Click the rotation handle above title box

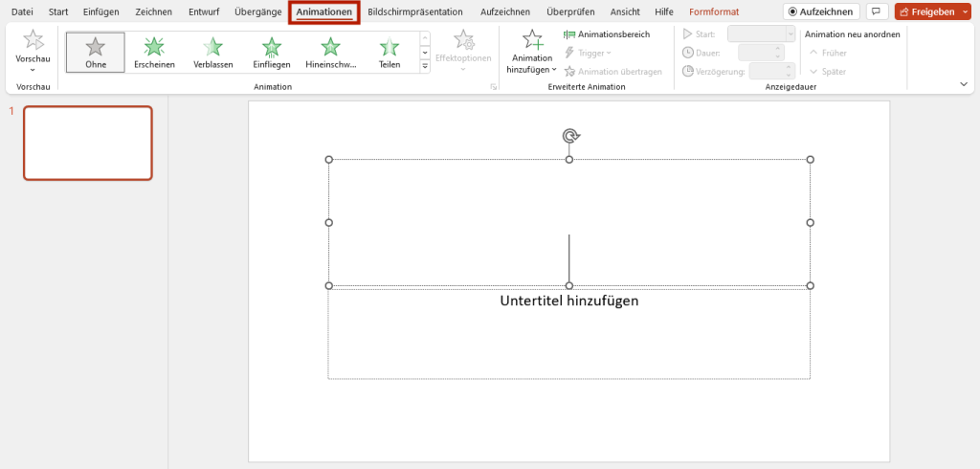pos(570,136)
